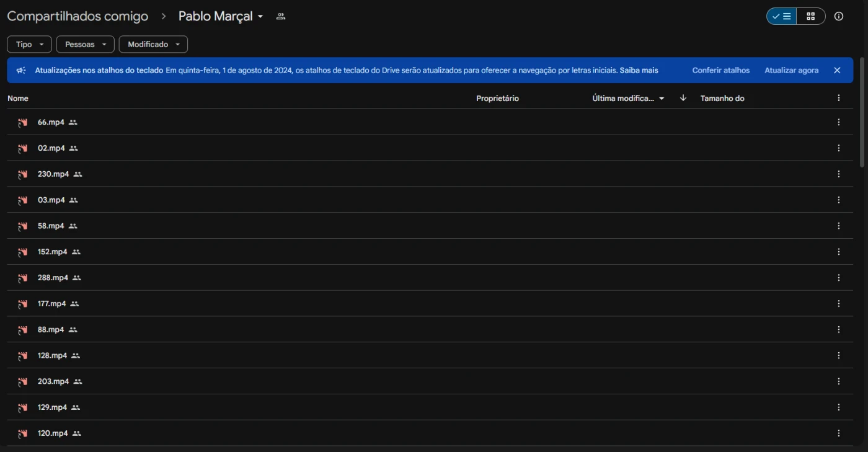Screen dimensions: 868x452
Task: Click the shared people icon beside Pablo Marçal
Action: 281,17
